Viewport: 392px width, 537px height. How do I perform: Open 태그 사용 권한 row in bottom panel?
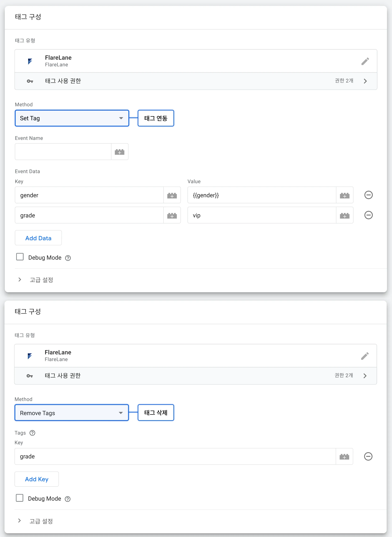coord(195,376)
